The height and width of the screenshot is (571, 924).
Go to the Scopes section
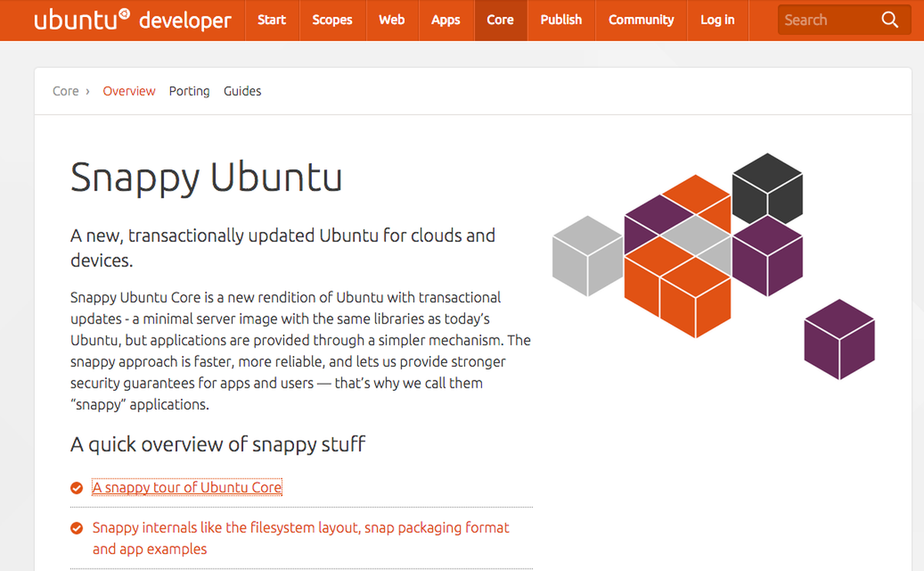coord(332,20)
